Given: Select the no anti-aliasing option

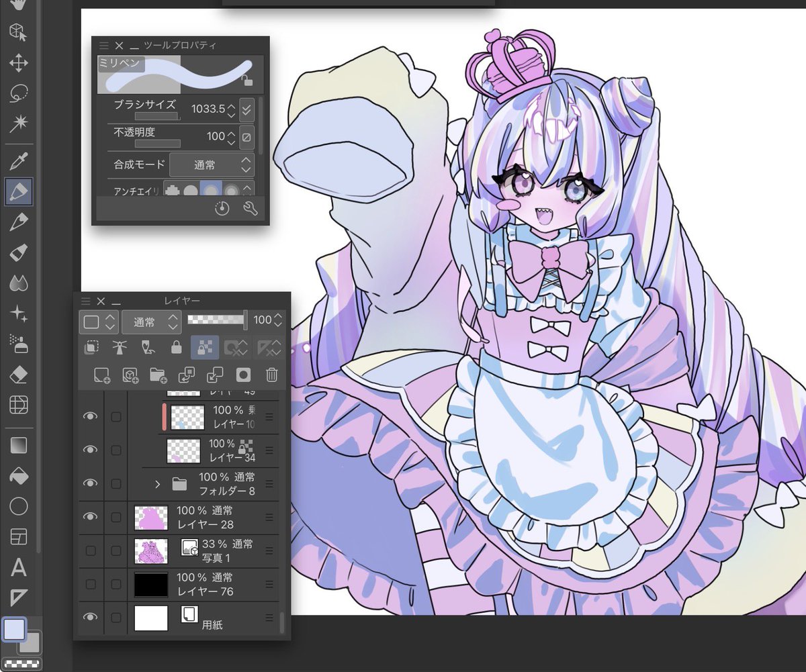Looking at the screenshot, I should [172, 191].
